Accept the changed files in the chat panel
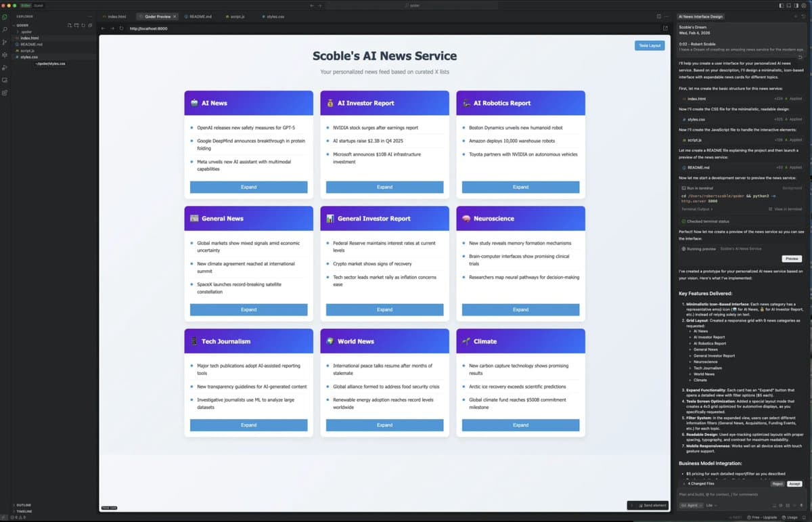This screenshot has width=812, height=522. pos(794,483)
